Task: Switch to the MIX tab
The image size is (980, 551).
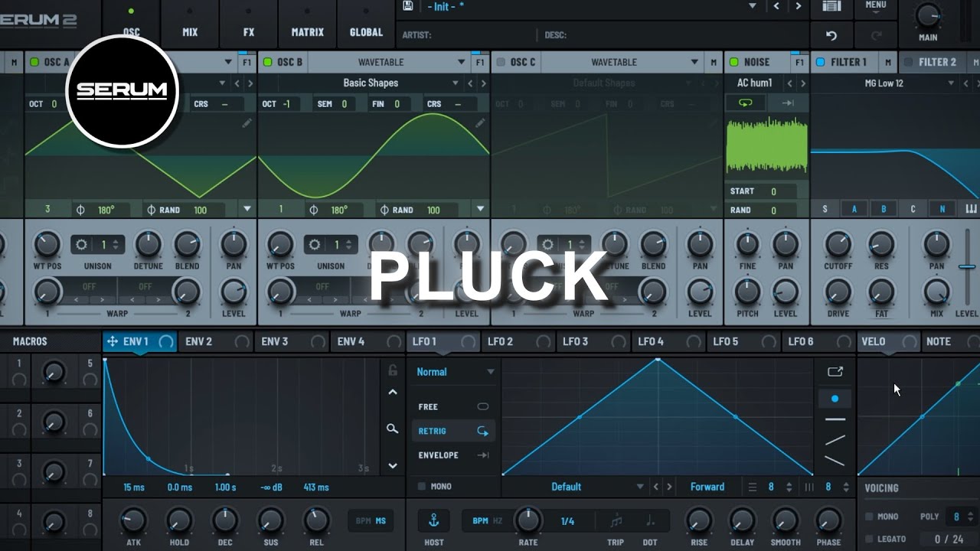Action: coord(190,24)
